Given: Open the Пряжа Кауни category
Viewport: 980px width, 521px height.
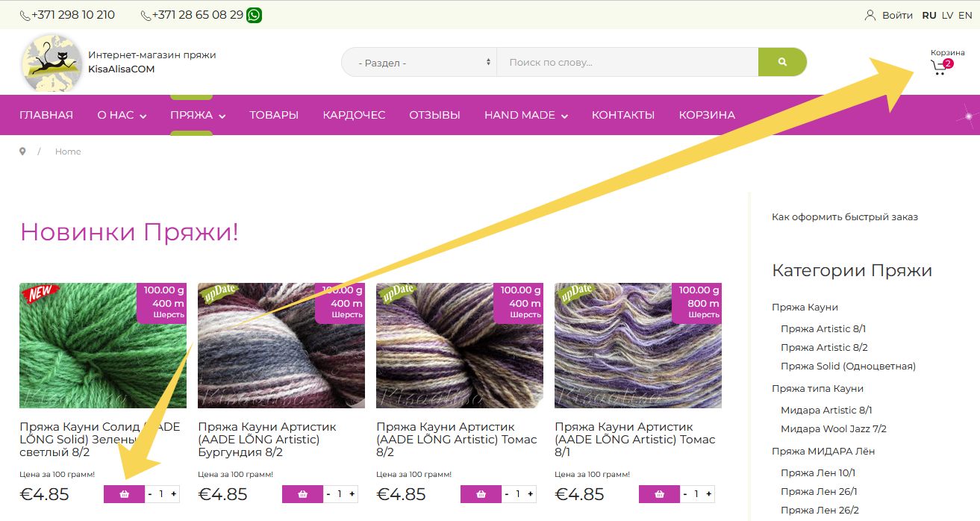Looking at the screenshot, I should [805, 308].
